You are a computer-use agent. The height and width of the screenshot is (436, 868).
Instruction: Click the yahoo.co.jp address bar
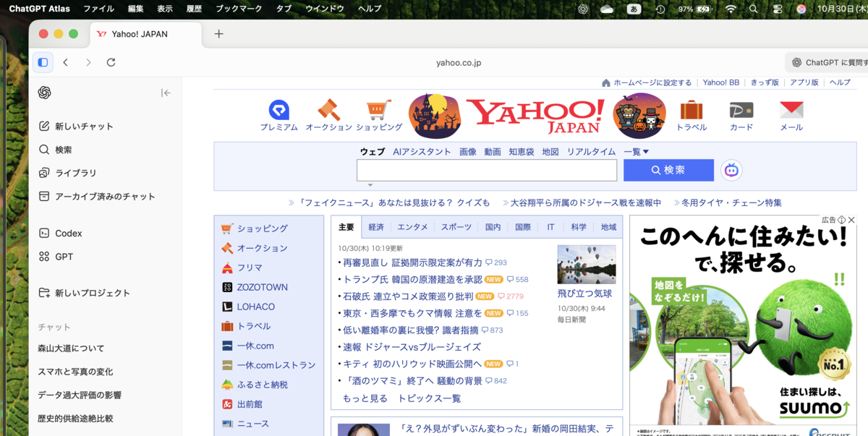coord(458,62)
